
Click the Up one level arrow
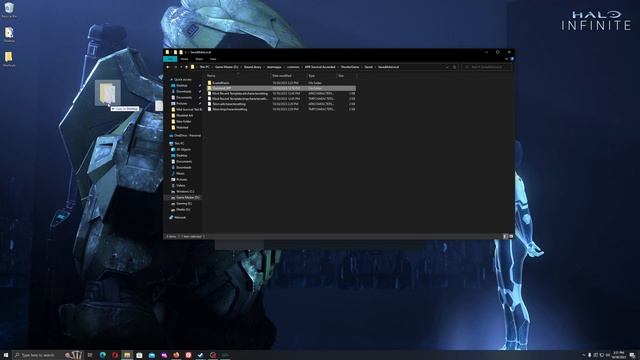(x=187, y=67)
